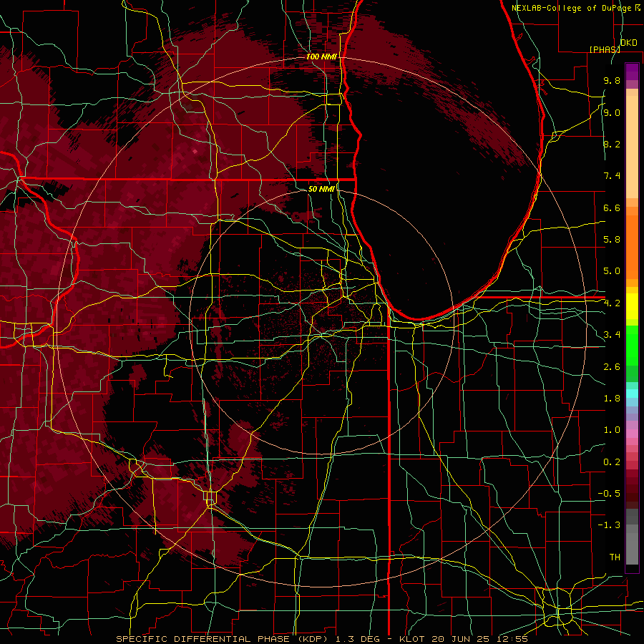This screenshot has height=644, width=644.
Task: Pick the bright green color bar segment
Action: pyautogui.click(x=632, y=346)
